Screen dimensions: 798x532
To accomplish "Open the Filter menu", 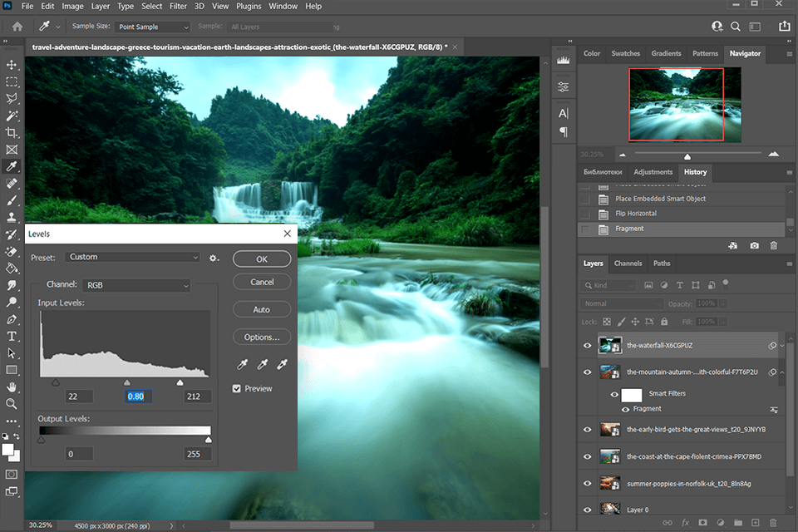I will click(178, 6).
